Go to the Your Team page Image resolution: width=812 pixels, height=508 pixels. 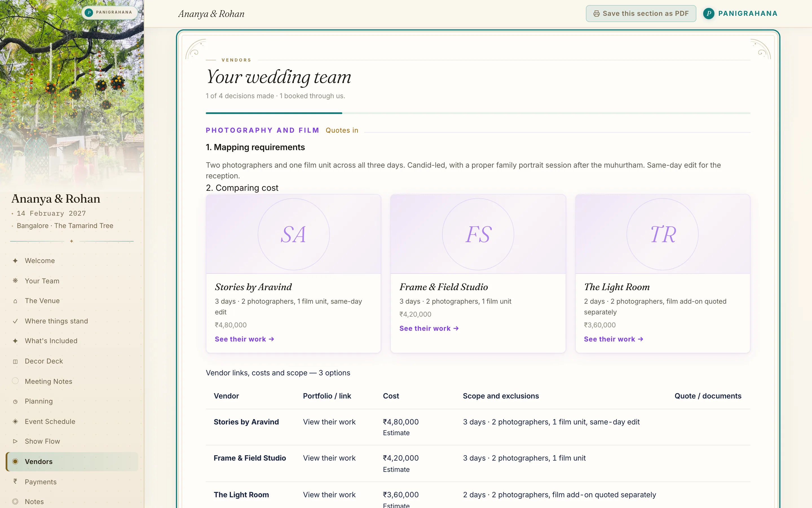click(72, 281)
